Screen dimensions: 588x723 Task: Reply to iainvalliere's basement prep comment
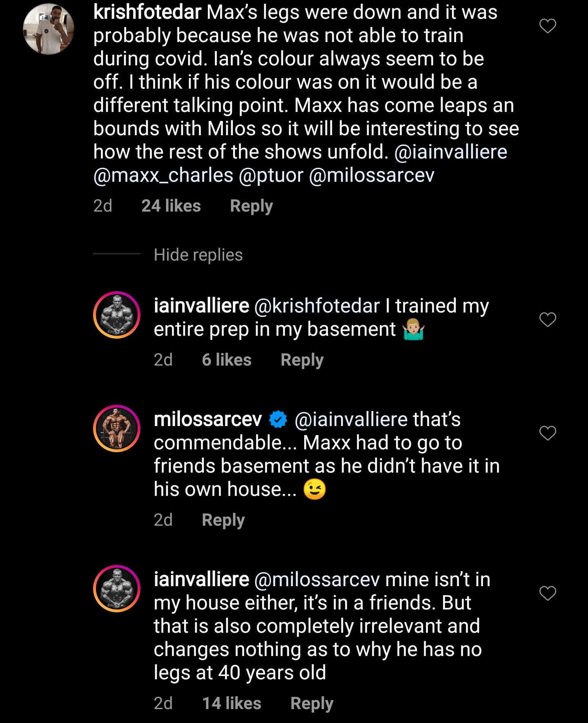click(x=302, y=360)
